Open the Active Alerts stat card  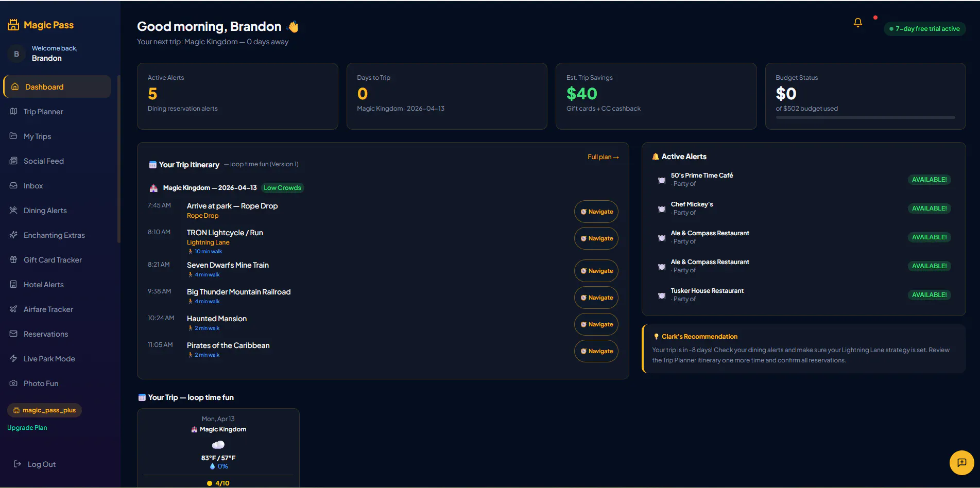237,96
